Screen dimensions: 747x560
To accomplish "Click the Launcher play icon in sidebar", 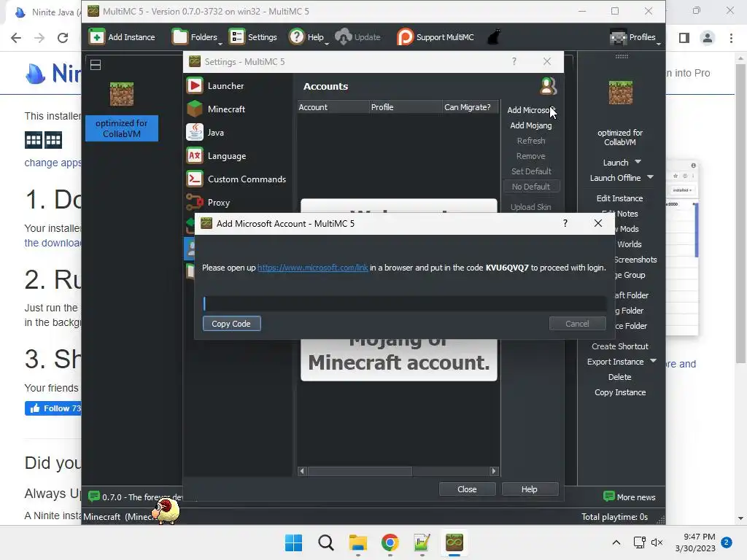I will point(195,86).
